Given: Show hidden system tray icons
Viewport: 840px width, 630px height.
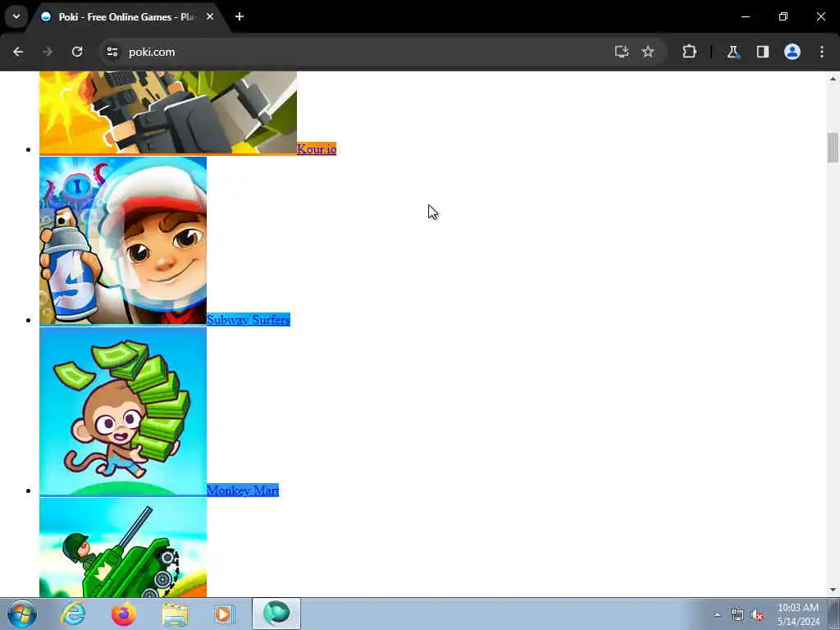Looking at the screenshot, I should point(717,615).
